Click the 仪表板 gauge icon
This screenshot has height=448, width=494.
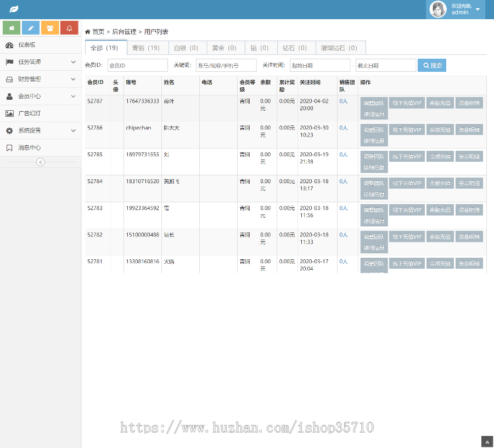click(x=9, y=45)
